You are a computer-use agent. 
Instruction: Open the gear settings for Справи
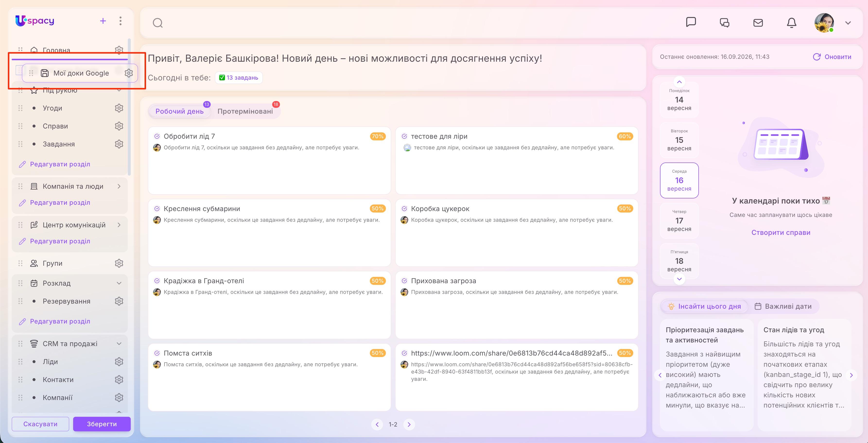click(119, 126)
